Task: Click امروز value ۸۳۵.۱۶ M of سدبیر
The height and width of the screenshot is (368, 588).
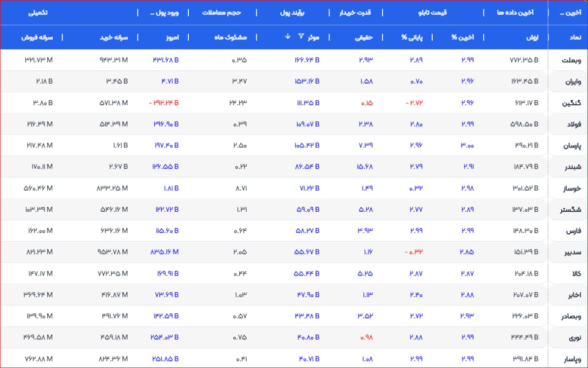Action: point(164,252)
